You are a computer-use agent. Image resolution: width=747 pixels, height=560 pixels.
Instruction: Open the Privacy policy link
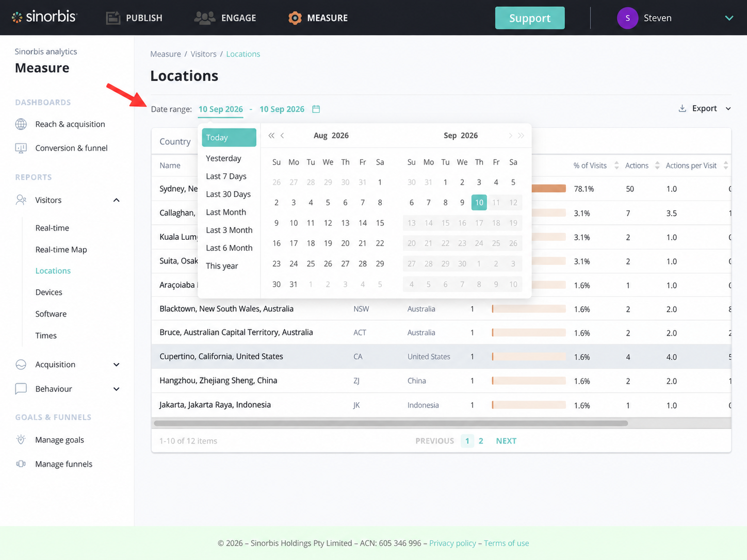pyautogui.click(x=452, y=543)
